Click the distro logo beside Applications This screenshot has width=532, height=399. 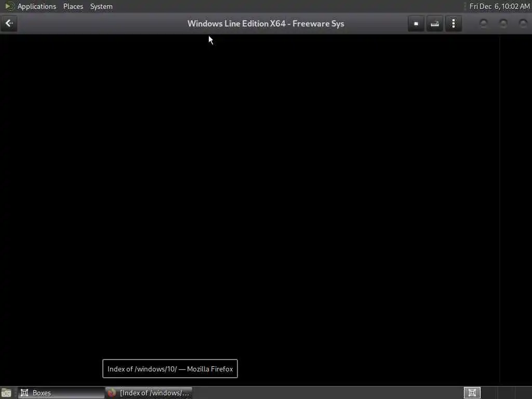coord(9,6)
